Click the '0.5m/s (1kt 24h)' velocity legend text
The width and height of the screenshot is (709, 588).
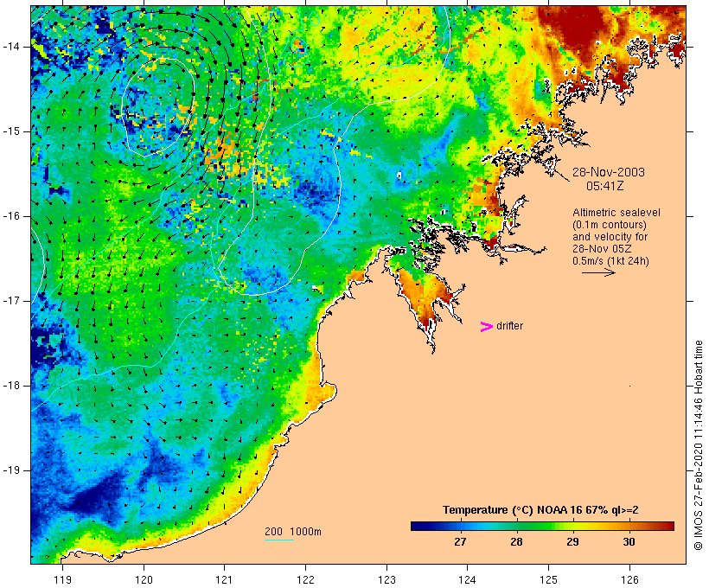[x=610, y=261]
